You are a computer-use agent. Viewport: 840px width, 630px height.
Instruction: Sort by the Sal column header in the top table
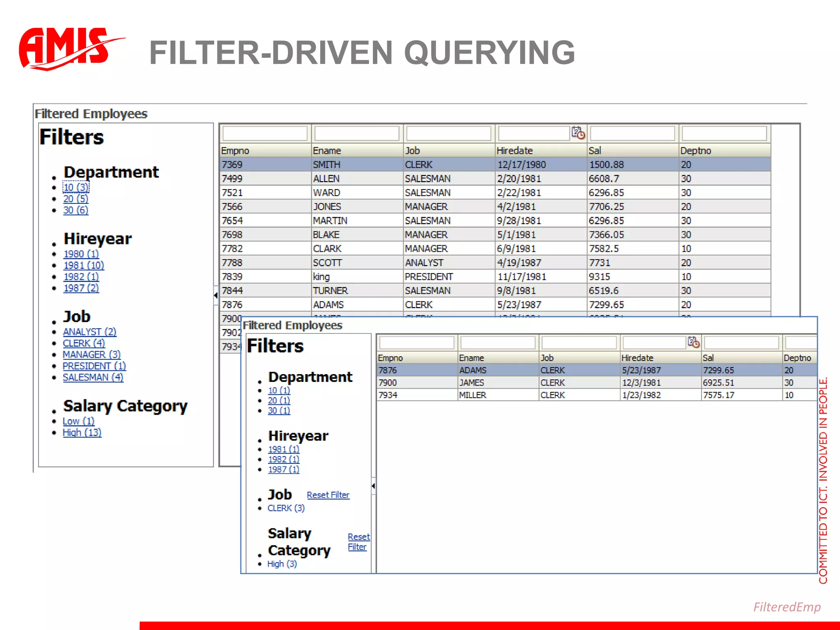pos(595,151)
